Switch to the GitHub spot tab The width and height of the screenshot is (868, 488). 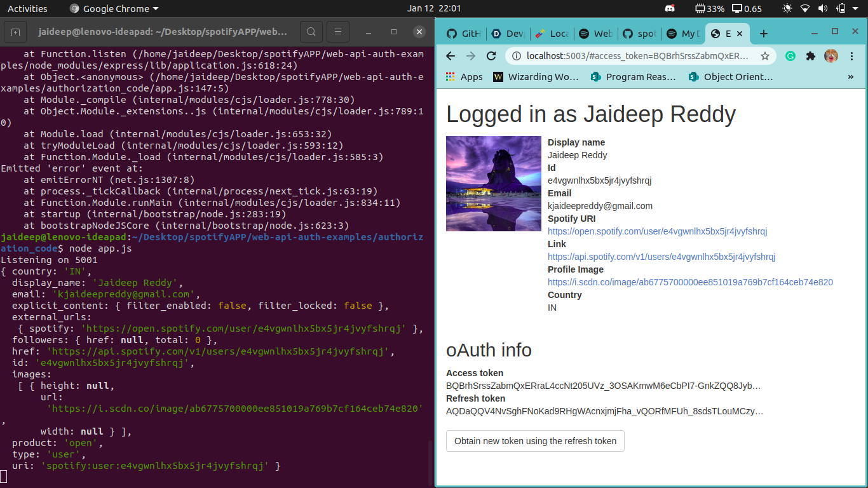(x=639, y=34)
